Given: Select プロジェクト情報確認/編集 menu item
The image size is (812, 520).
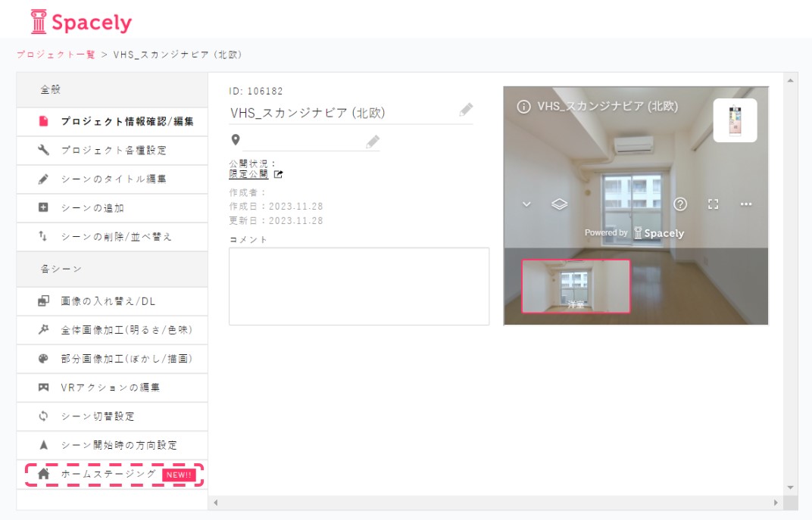Looking at the screenshot, I should 112,122.
